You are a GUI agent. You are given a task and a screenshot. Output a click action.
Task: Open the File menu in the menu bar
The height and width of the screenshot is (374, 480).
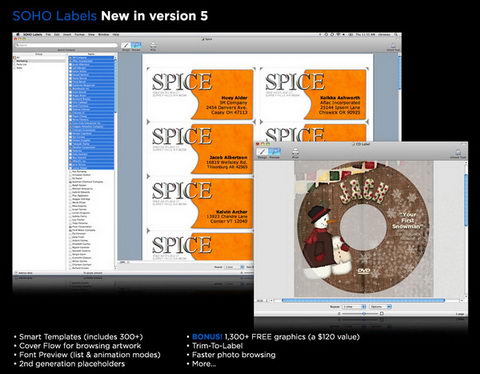click(48, 34)
